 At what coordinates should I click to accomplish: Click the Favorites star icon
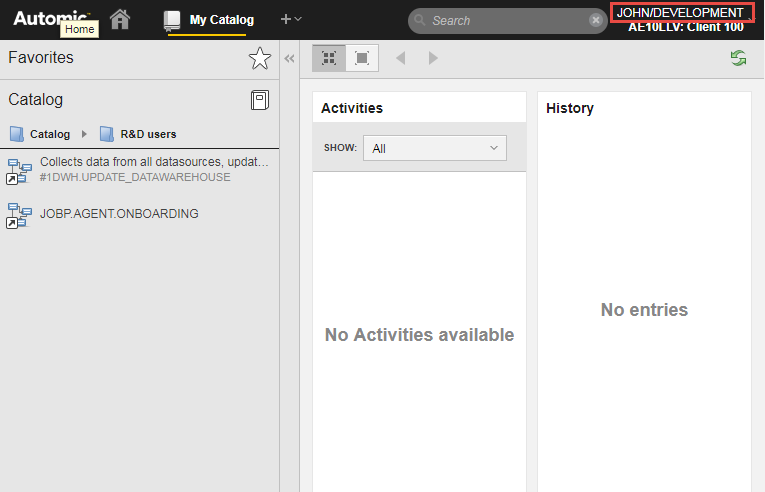point(260,58)
